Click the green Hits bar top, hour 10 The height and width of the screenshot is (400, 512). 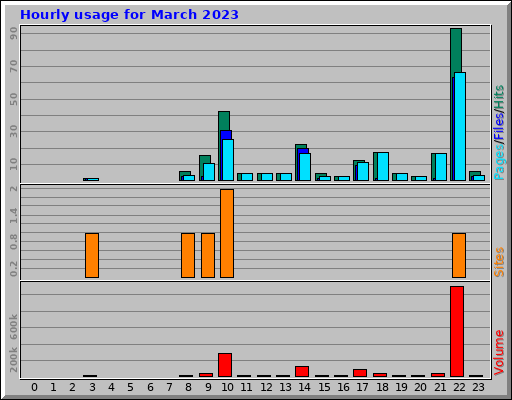pyautogui.click(x=224, y=120)
